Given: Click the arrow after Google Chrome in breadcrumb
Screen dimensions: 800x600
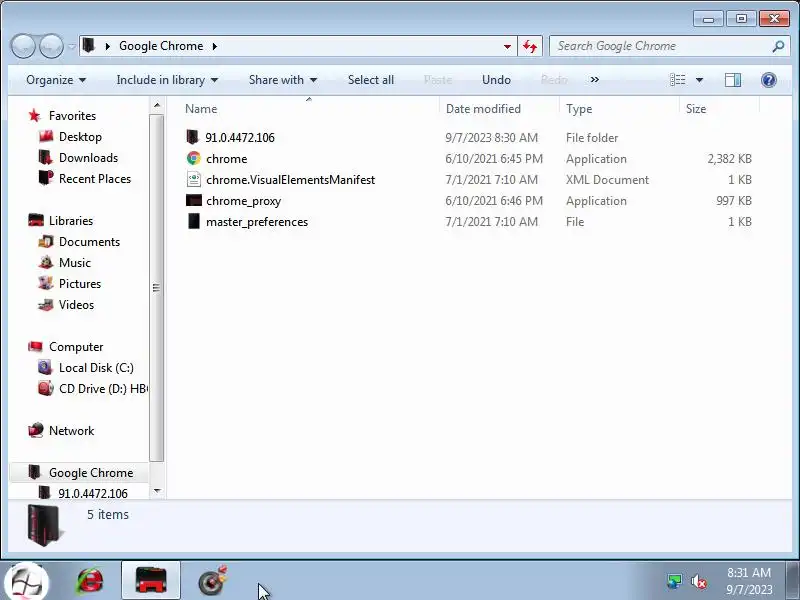Looking at the screenshot, I should (215, 46).
